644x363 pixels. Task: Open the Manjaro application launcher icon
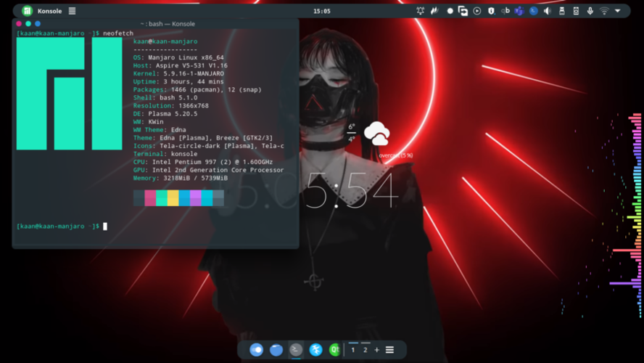pos(27,11)
